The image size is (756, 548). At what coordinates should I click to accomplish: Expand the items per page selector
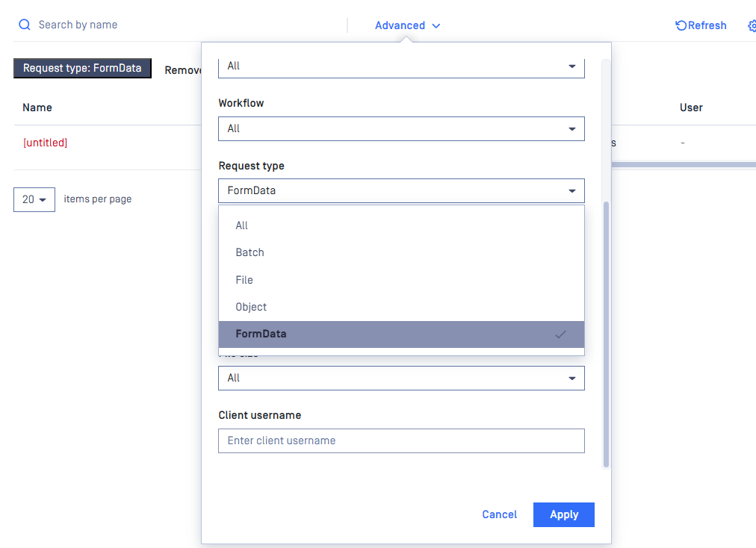[34, 199]
